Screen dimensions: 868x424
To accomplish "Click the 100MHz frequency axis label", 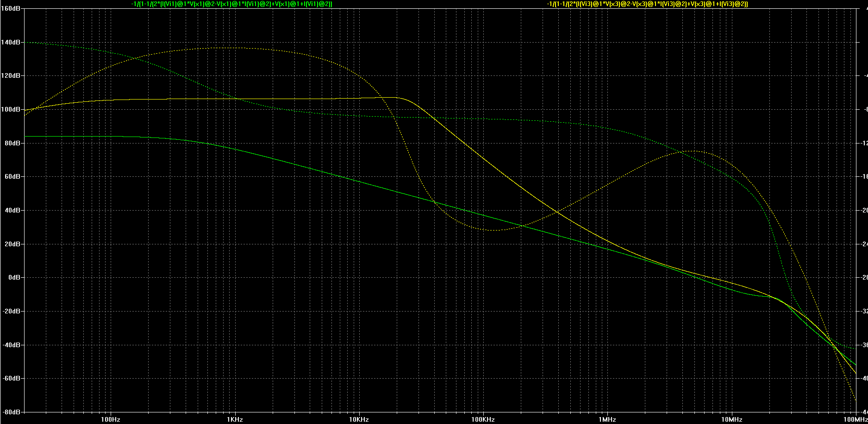I will click(855, 419).
